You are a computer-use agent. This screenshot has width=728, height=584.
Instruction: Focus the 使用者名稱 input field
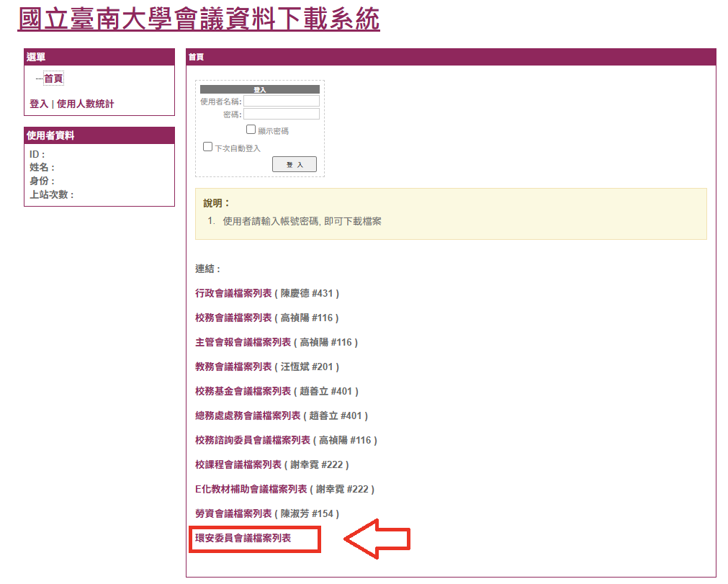282,102
